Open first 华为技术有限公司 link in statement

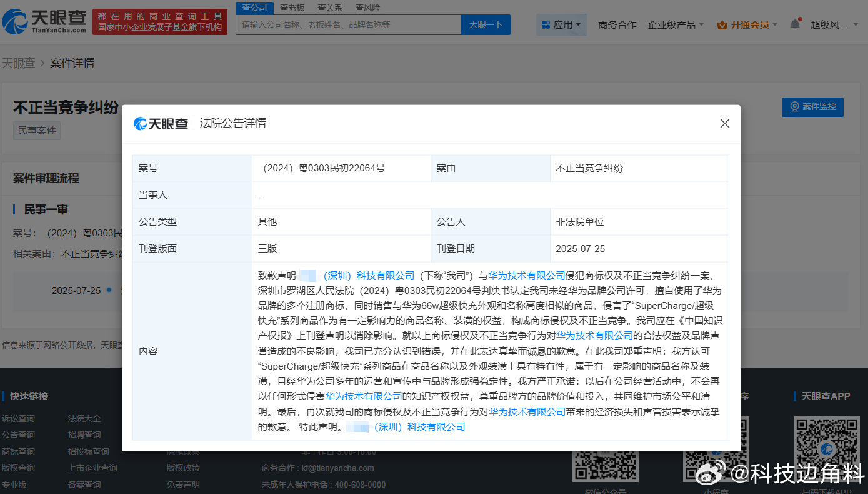pos(527,275)
